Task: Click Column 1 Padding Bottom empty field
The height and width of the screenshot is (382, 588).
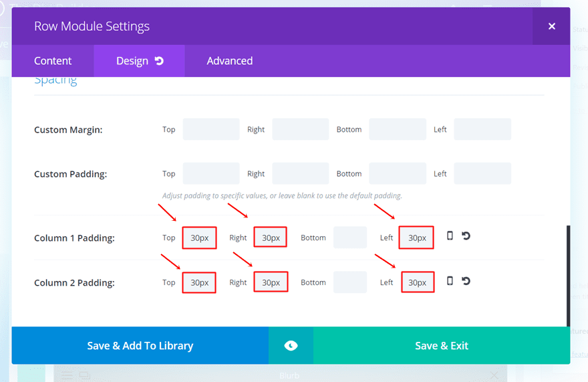Action: pyautogui.click(x=350, y=237)
